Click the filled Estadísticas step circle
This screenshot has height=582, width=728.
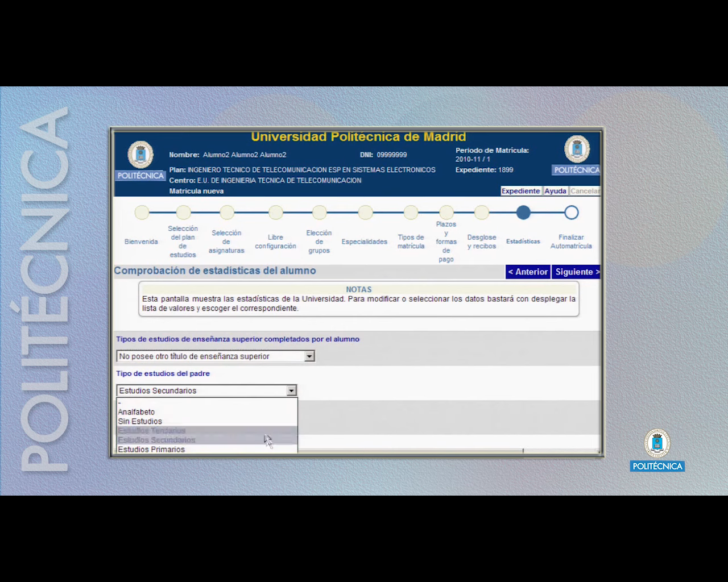click(x=523, y=213)
